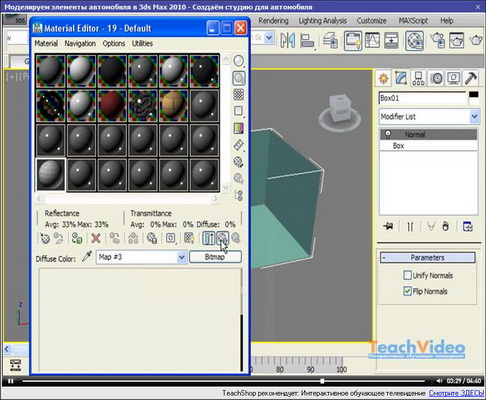This screenshot has height=400, width=486.
Task: Toggle Show Map in Viewport icon
Action: click(189, 238)
